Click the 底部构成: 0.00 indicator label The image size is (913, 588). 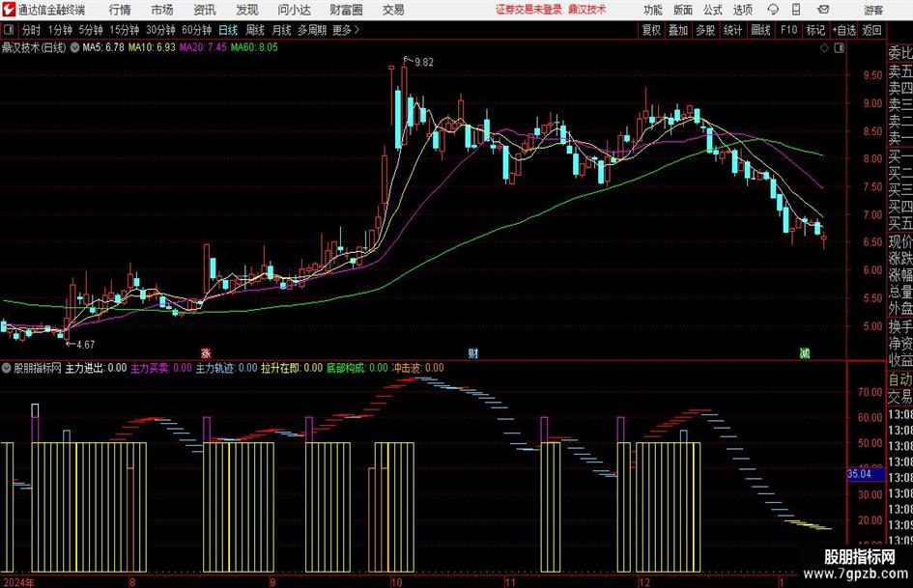click(357, 368)
